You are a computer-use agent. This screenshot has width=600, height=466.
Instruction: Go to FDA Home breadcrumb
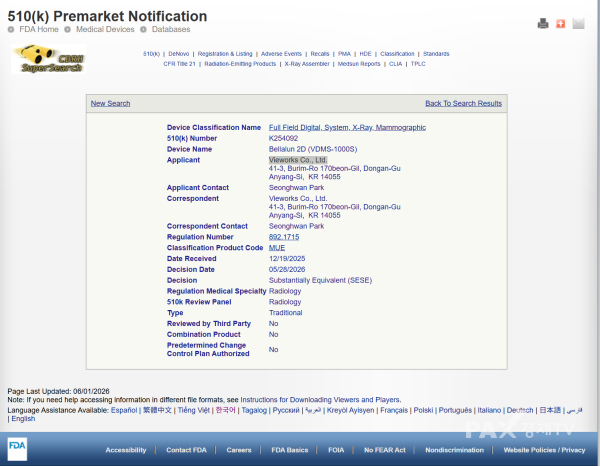click(x=39, y=29)
